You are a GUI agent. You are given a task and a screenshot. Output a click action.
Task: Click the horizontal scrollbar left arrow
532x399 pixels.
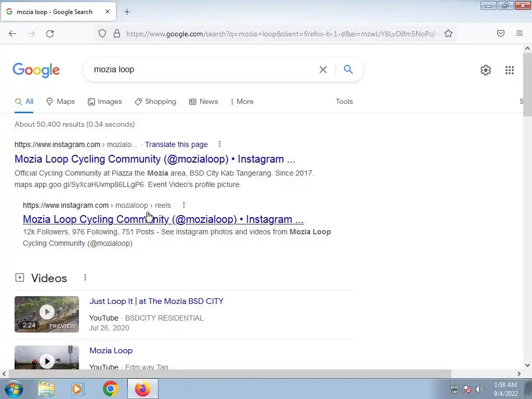4,374
